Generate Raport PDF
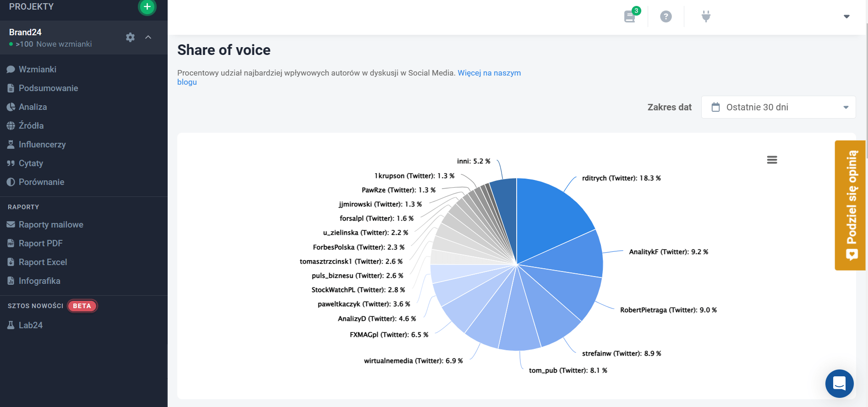 [x=40, y=243]
